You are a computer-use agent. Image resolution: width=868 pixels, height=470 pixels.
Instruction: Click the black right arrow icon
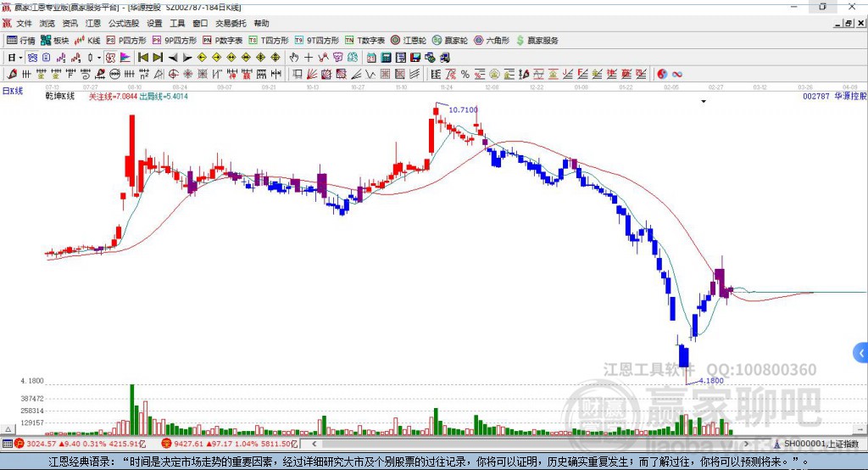click(x=187, y=58)
